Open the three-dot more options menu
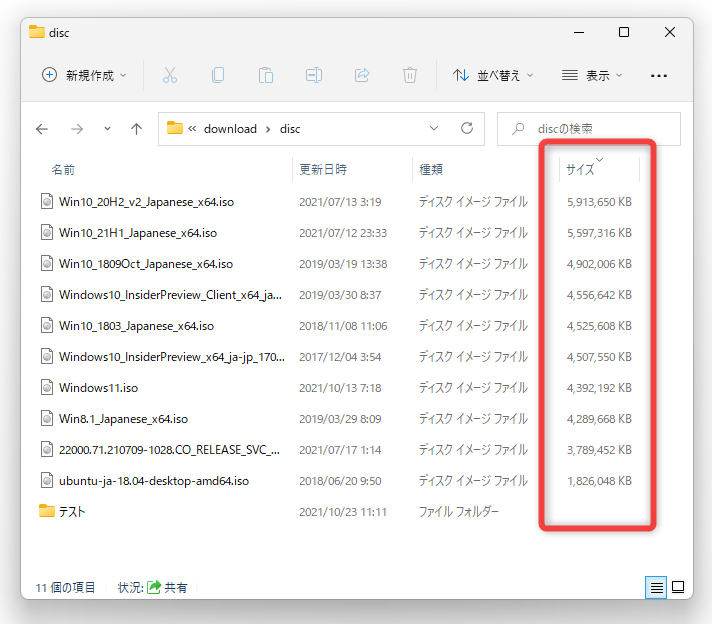Viewport: 712px width, 624px height. (x=658, y=75)
